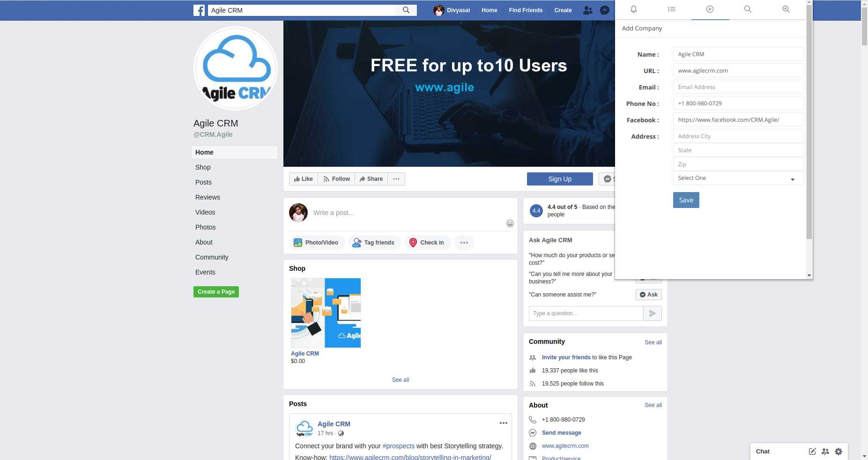Image resolution: width=868 pixels, height=460 pixels.
Task: Click the create group icon in Chat bar
Action: [825, 452]
